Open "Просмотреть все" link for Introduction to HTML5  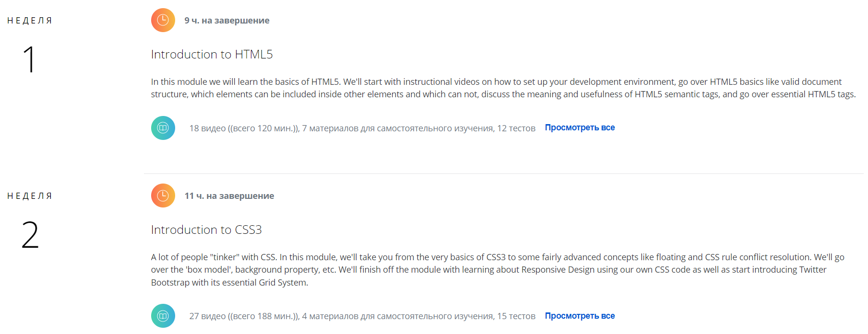pos(580,127)
